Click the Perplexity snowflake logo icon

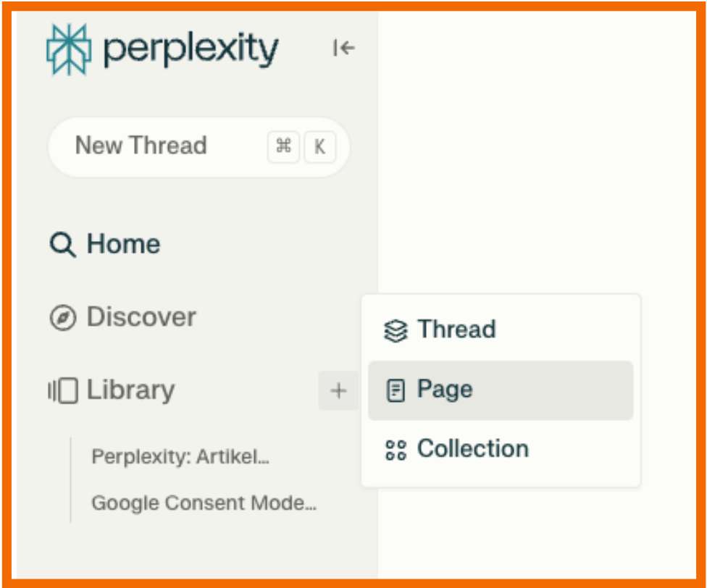coord(69,49)
